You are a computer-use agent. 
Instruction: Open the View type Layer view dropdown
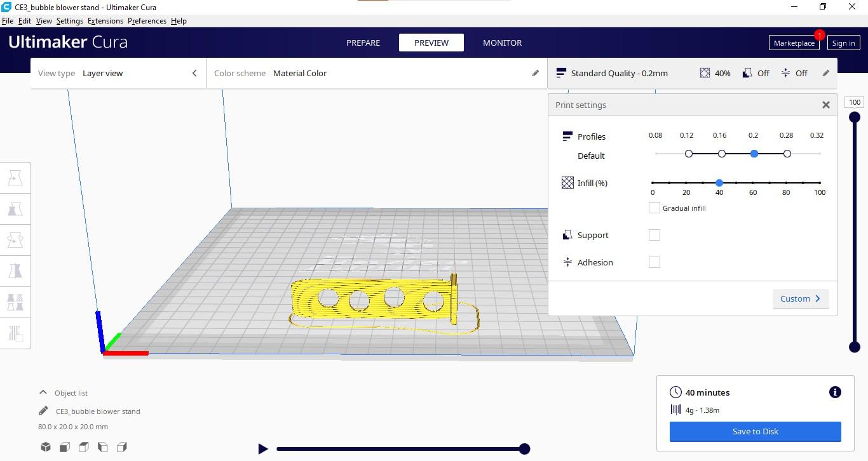(x=118, y=73)
